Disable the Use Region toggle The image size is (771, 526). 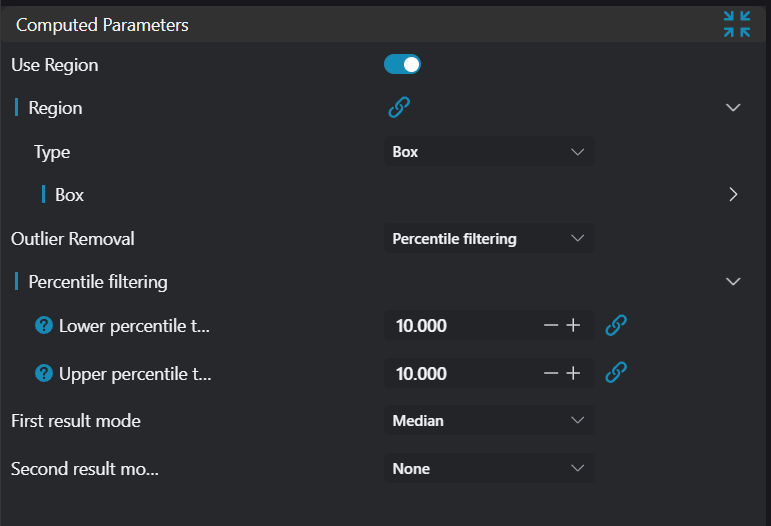click(402, 65)
